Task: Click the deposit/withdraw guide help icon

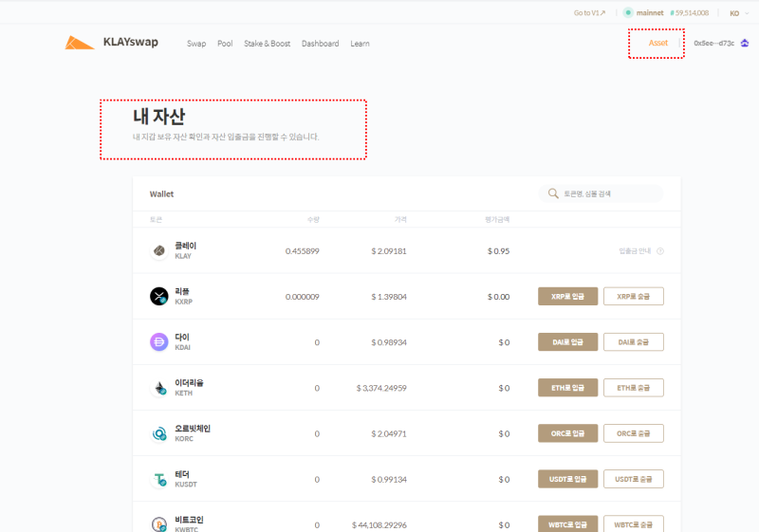Action: 660,251
